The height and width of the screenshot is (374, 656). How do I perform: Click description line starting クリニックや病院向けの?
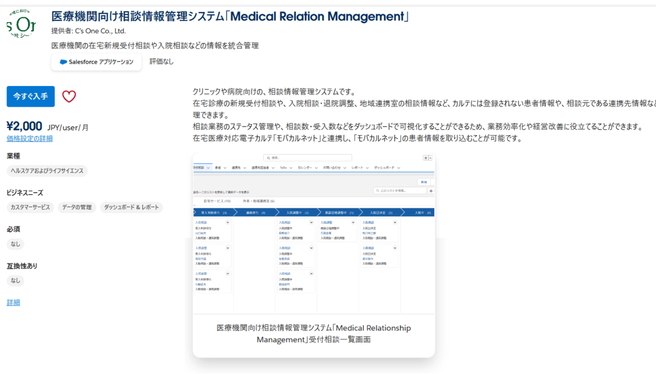pos(274,92)
